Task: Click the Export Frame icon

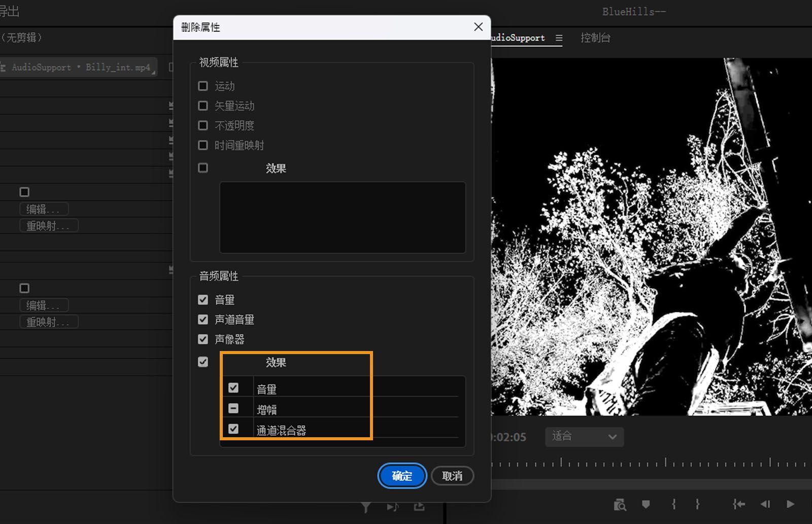Action: click(x=420, y=507)
